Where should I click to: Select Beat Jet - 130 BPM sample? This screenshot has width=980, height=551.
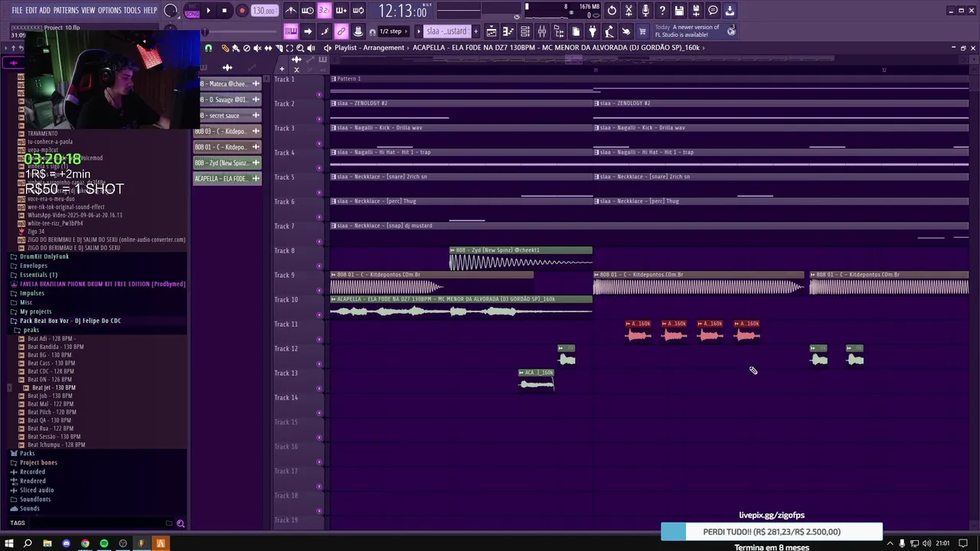(54, 387)
